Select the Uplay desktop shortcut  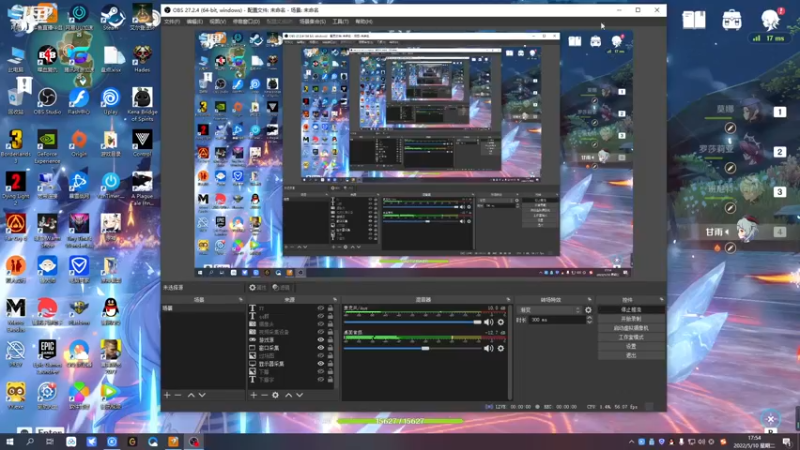tap(111, 101)
